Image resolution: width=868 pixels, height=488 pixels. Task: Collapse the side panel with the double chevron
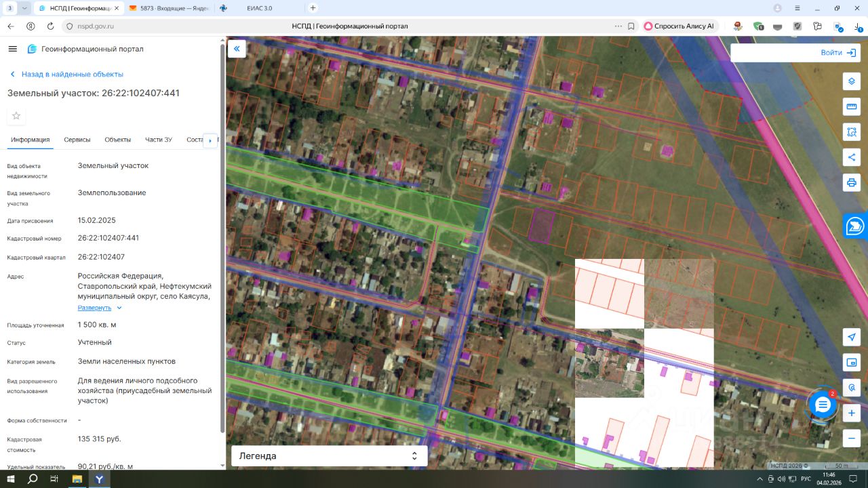(x=237, y=49)
